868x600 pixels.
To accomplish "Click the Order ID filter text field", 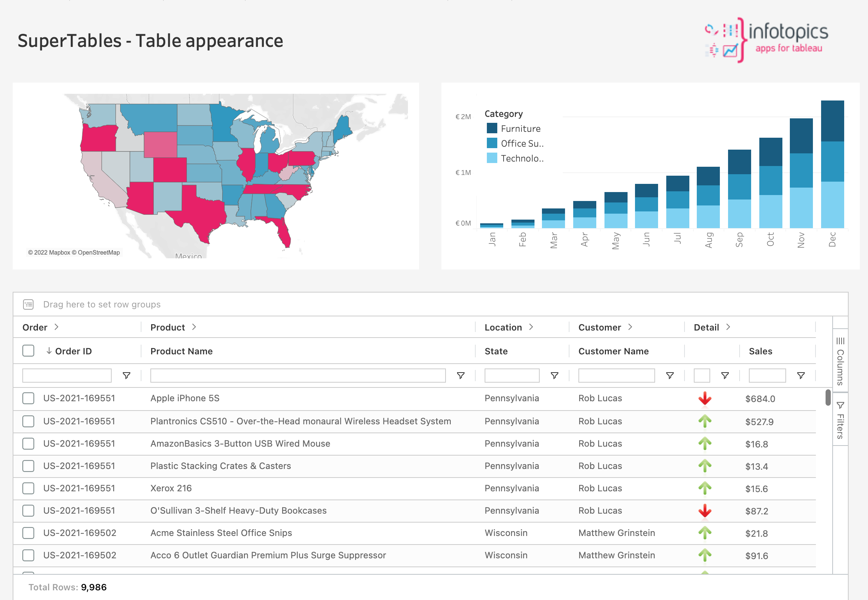I will point(67,376).
